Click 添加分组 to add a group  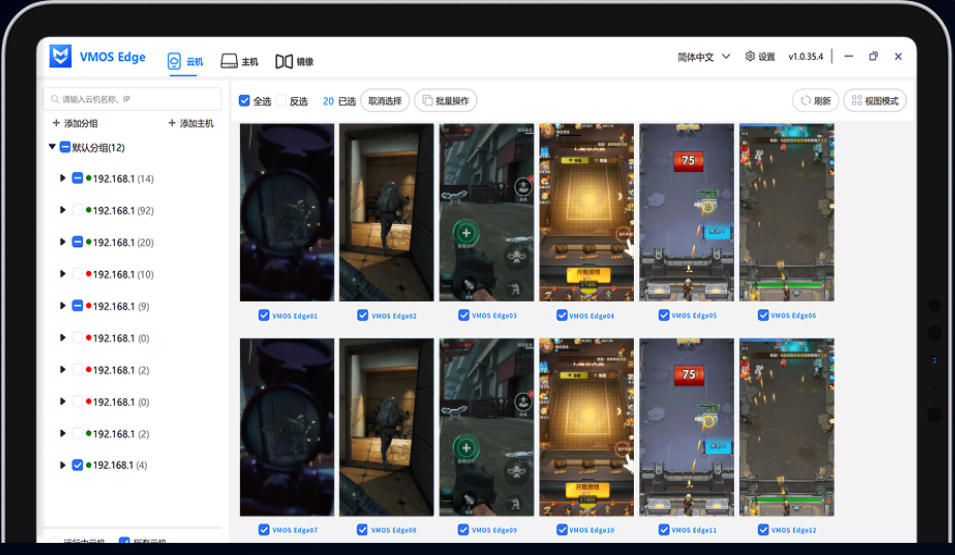[75, 123]
